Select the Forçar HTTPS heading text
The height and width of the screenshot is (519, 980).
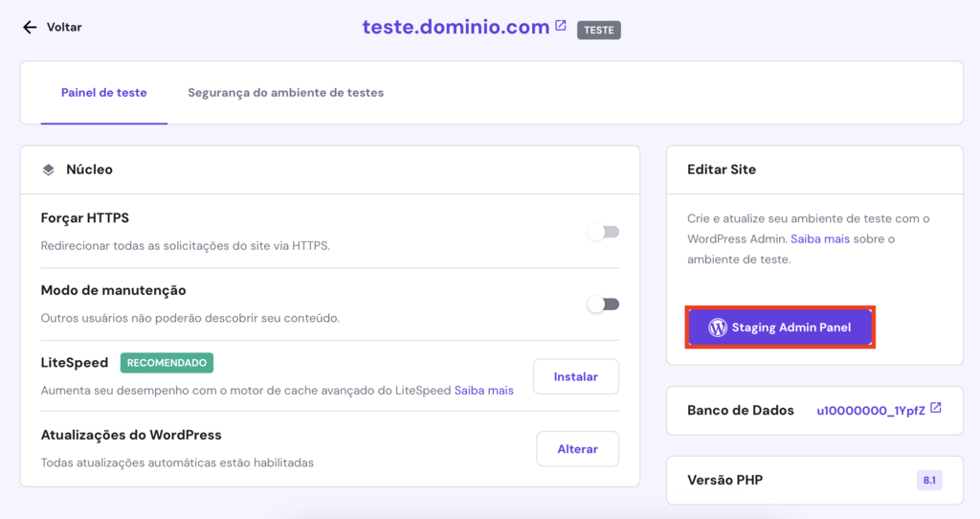[85, 217]
